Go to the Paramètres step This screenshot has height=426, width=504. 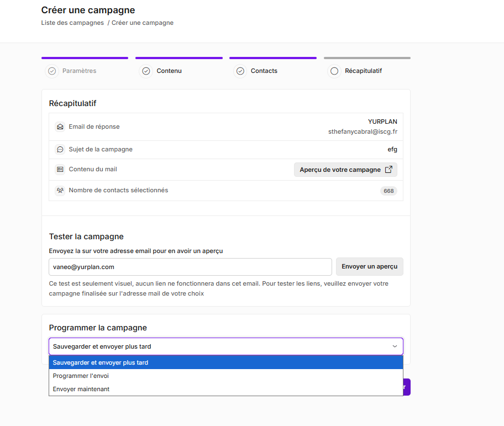pos(79,71)
